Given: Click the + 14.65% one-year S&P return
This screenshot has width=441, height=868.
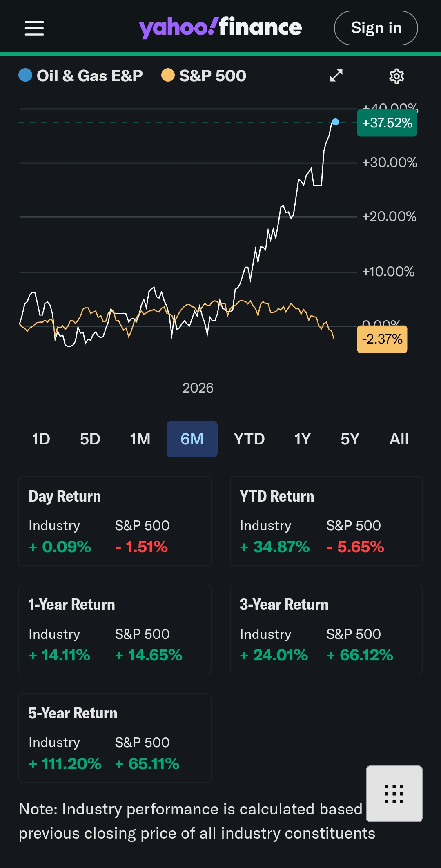Looking at the screenshot, I should pyautogui.click(x=149, y=655).
